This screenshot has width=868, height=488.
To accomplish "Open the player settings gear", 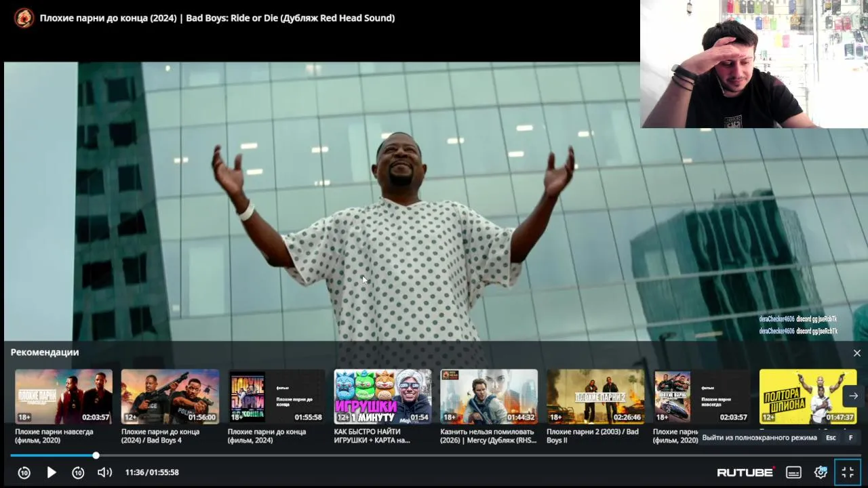I will 821,472.
